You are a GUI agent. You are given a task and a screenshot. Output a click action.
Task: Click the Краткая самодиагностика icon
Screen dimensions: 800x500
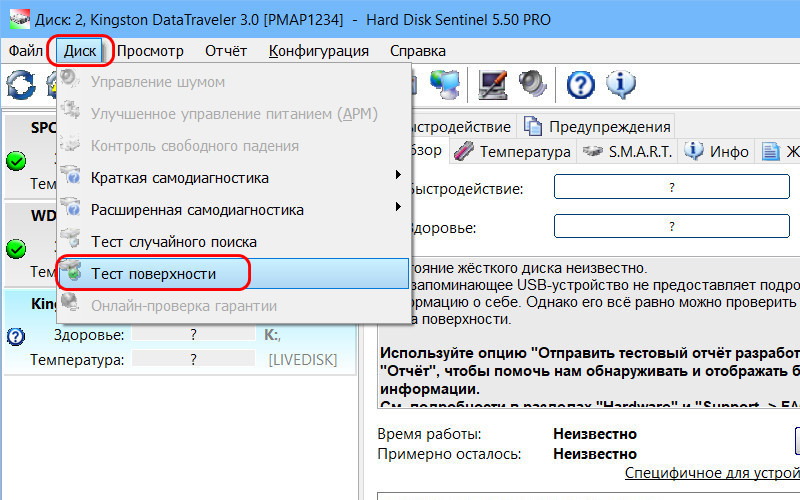(x=71, y=174)
